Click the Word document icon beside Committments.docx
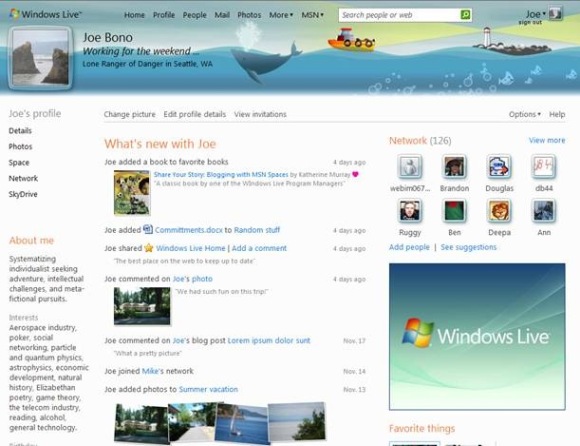This screenshot has width=580, height=446. (148, 229)
